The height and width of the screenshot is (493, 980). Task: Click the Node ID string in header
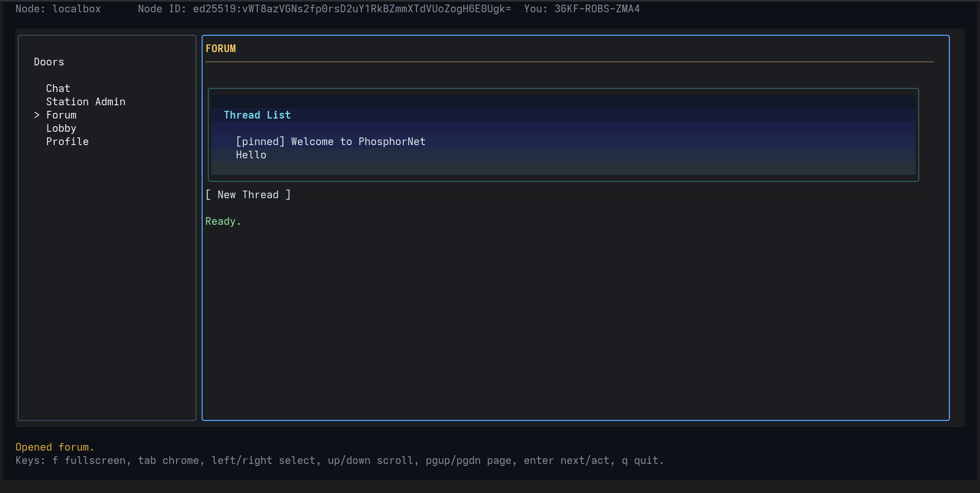click(x=325, y=9)
